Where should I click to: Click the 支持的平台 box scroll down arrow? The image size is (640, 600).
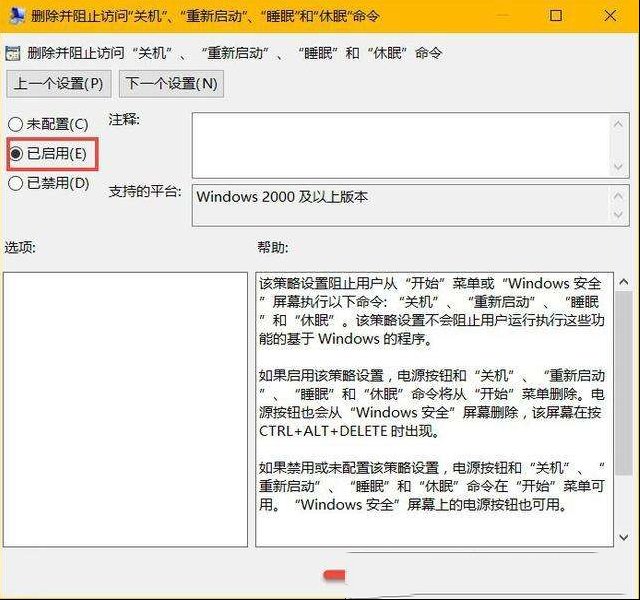point(618,215)
